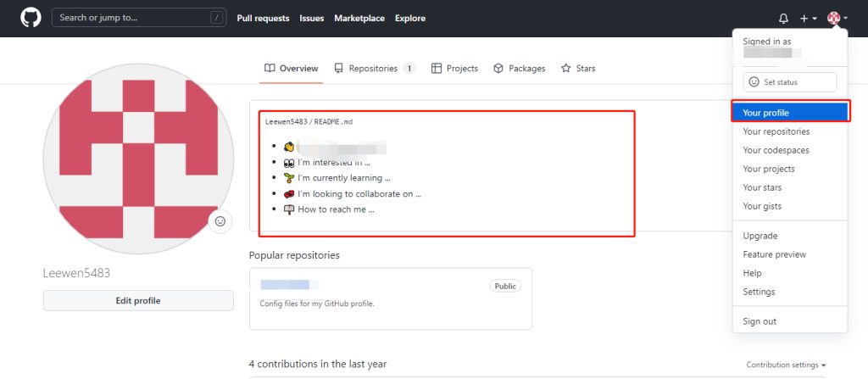Click the book icon on Overview tab

tap(270, 68)
